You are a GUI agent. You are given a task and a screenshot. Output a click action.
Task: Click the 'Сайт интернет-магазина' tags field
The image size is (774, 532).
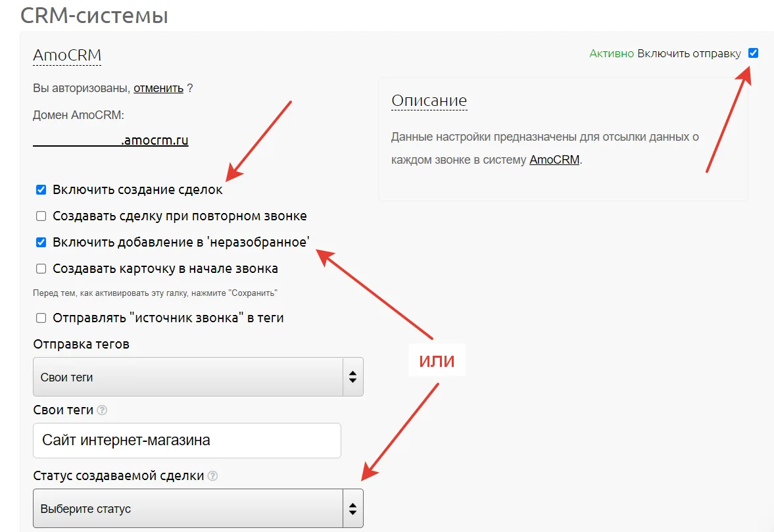tap(187, 440)
